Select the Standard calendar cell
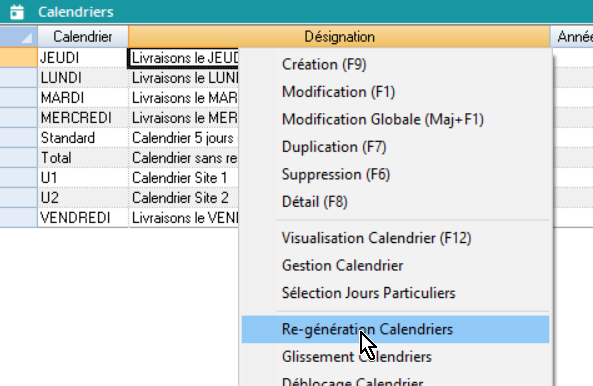Screen dimensions: 593x386 (x=83, y=138)
